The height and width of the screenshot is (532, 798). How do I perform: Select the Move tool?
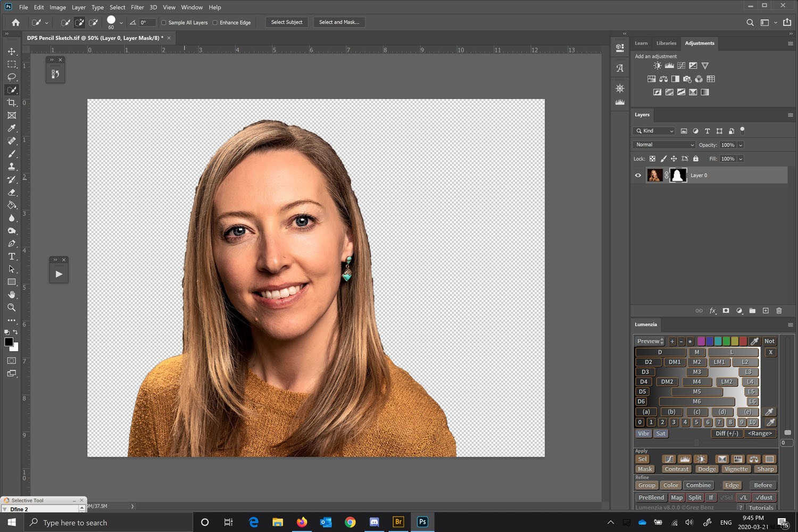click(x=12, y=52)
